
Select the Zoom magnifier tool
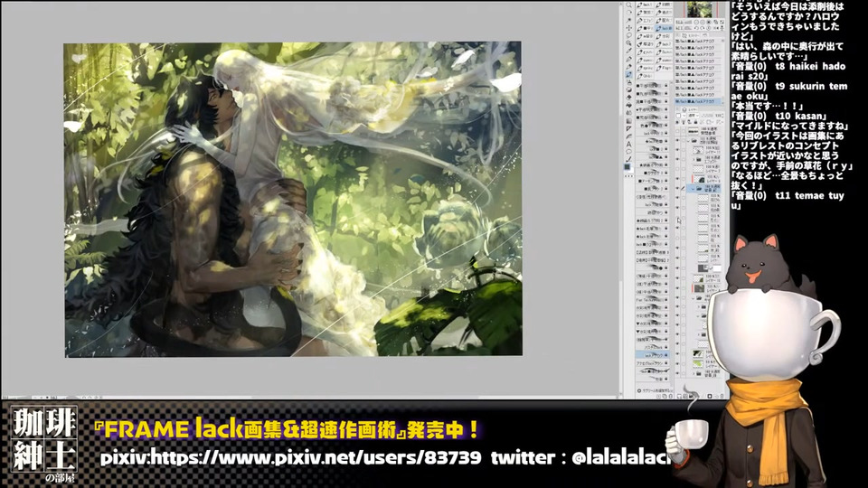pyautogui.click(x=629, y=5)
